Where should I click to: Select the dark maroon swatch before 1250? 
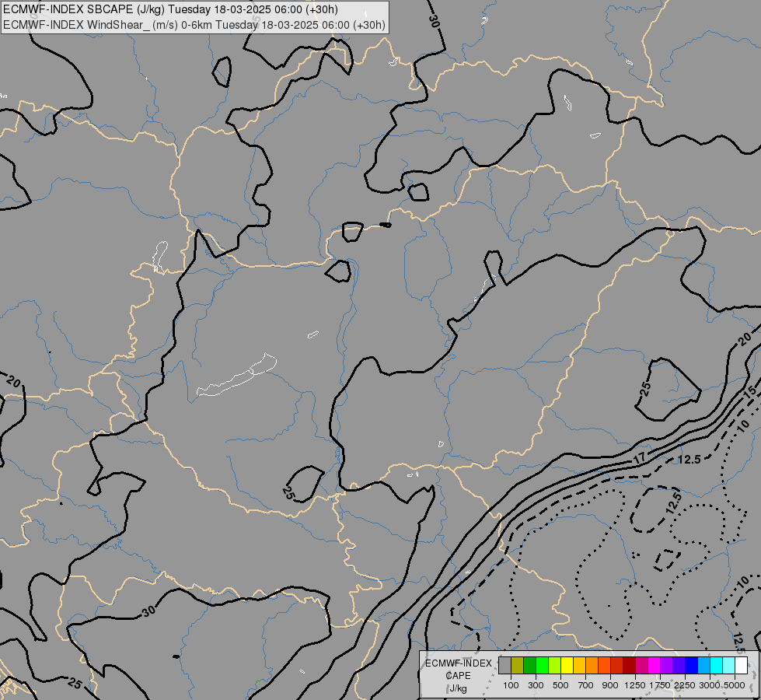tap(629, 665)
